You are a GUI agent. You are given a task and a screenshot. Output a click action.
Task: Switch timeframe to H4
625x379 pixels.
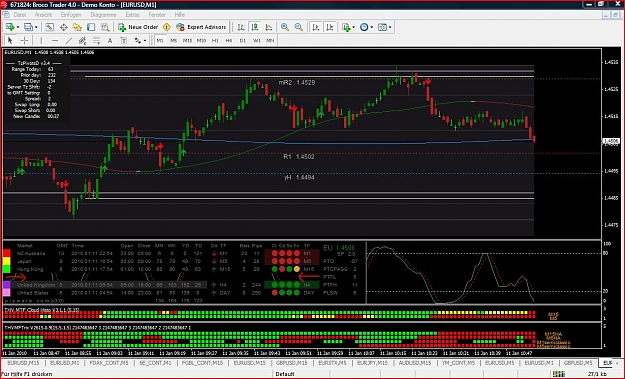[x=229, y=40]
